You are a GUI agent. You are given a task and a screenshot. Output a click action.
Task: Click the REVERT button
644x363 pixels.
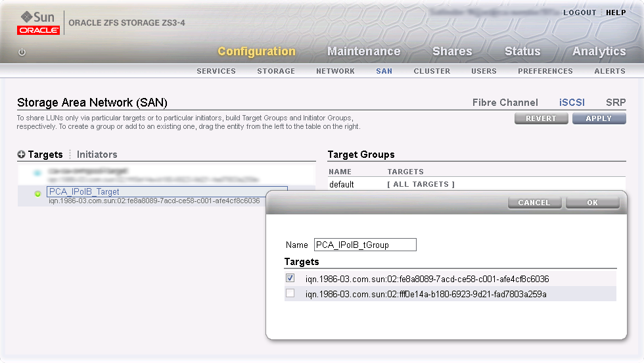(x=541, y=118)
